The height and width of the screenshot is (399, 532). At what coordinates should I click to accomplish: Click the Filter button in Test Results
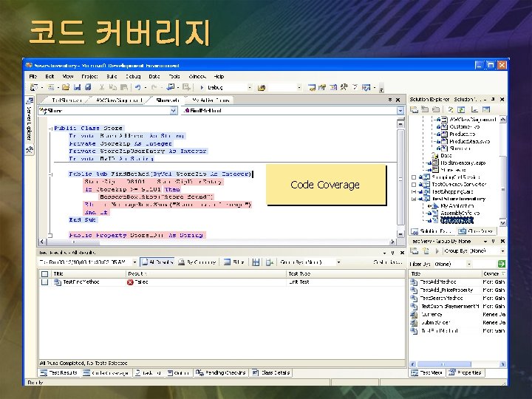(x=234, y=262)
